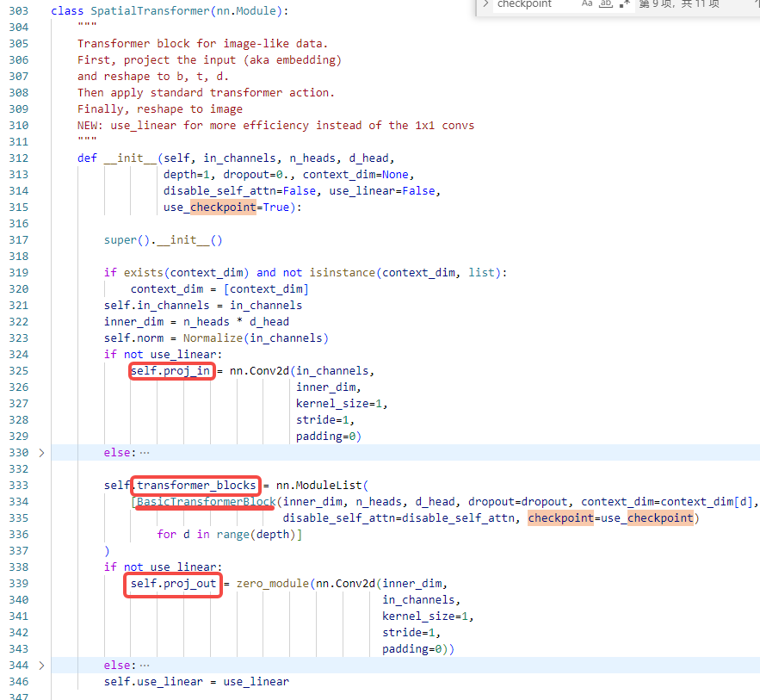Image resolution: width=760 pixels, height=700 pixels.
Task: Place cursor on transformer_blocks identifier
Action: [196, 486]
